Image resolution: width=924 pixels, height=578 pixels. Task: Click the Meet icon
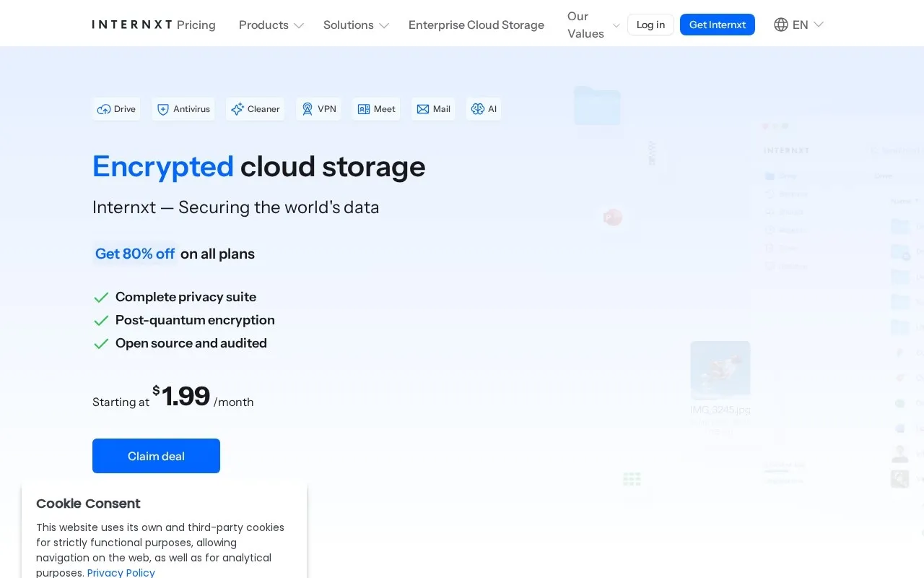tap(364, 109)
